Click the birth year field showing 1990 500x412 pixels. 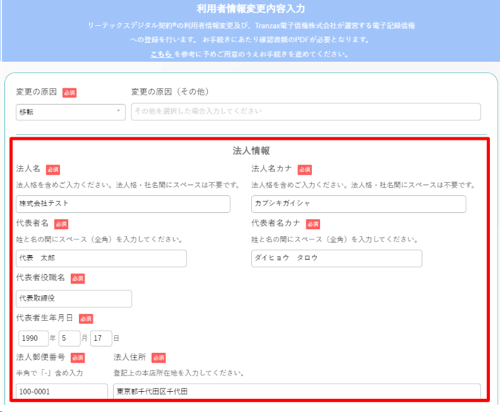click(34, 338)
